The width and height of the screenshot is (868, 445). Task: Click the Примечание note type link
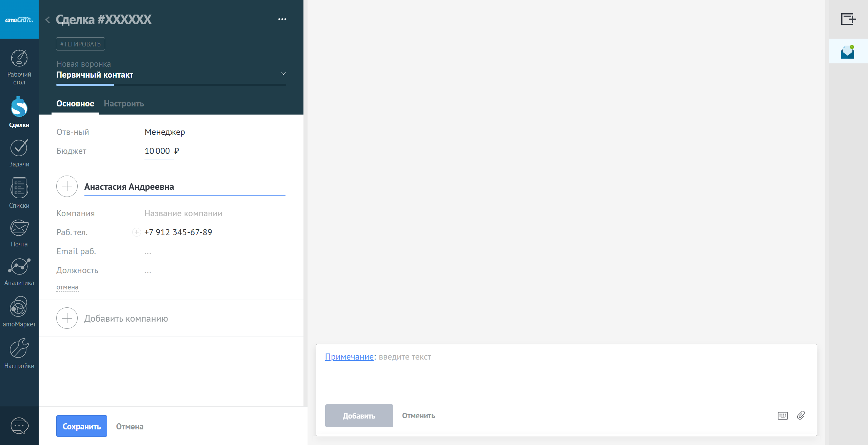click(349, 357)
